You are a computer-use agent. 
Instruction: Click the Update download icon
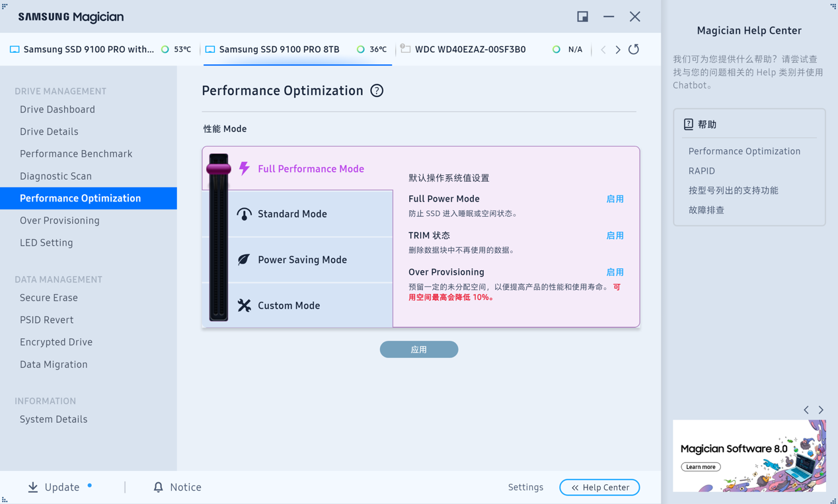(x=33, y=487)
